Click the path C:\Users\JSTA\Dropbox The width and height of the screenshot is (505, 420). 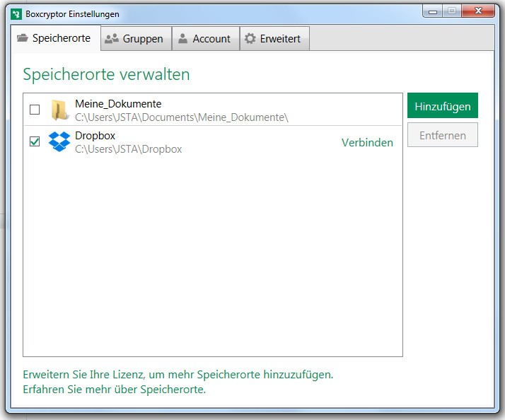coord(129,149)
